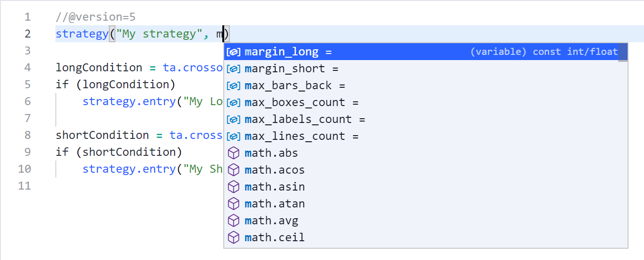Click line number 10 in gutter
This screenshot has height=260, width=644.
tap(24, 169)
